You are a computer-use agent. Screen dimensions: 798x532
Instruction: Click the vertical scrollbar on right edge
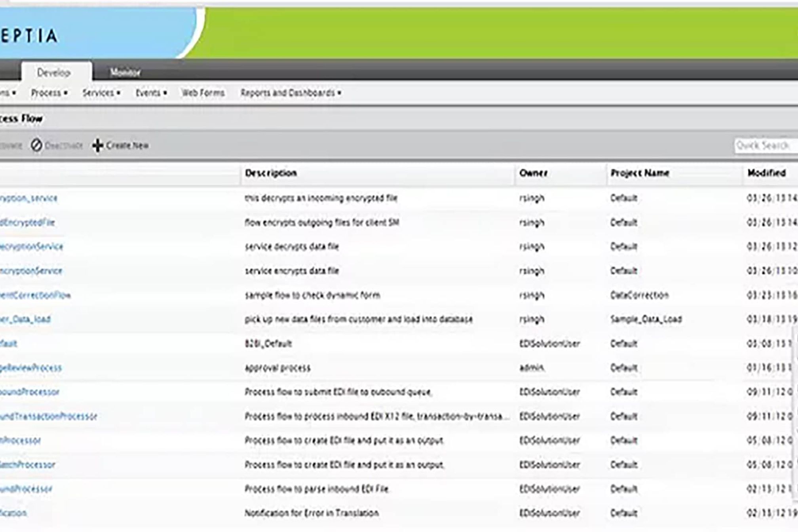click(x=795, y=412)
